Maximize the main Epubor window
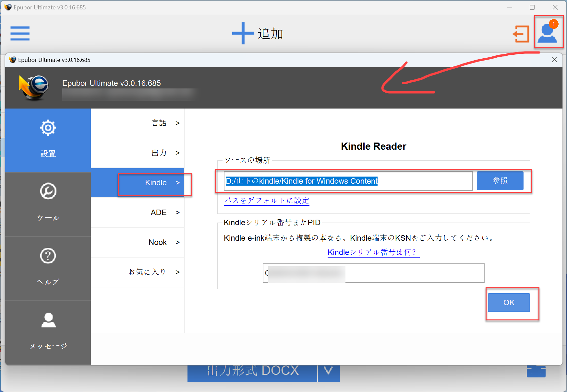 pos(532,7)
